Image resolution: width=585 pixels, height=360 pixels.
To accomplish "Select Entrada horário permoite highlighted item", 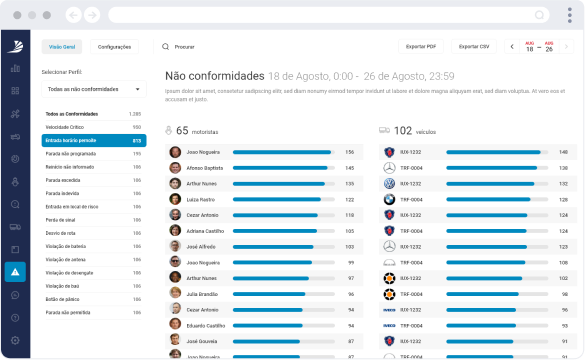I will click(x=94, y=141).
